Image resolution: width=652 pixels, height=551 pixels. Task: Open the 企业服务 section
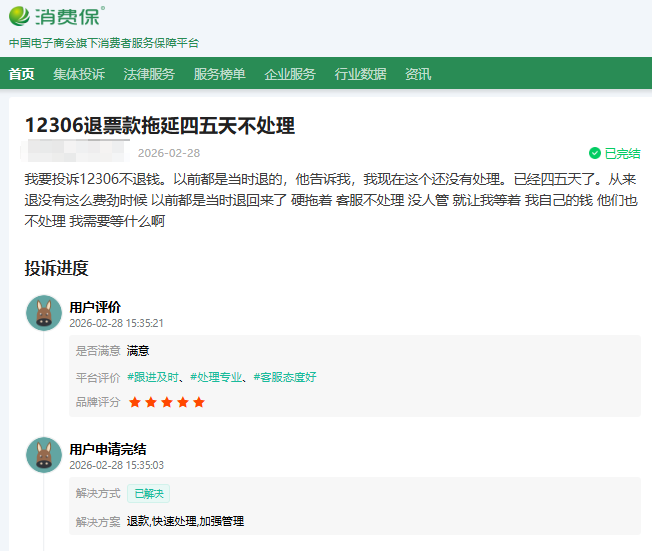[x=290, y=74]
